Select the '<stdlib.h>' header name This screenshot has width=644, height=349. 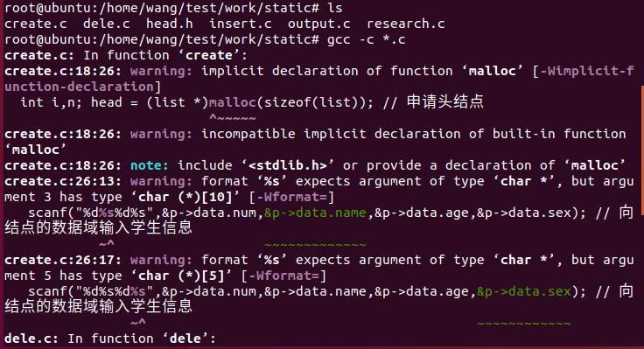click(288, 165)
